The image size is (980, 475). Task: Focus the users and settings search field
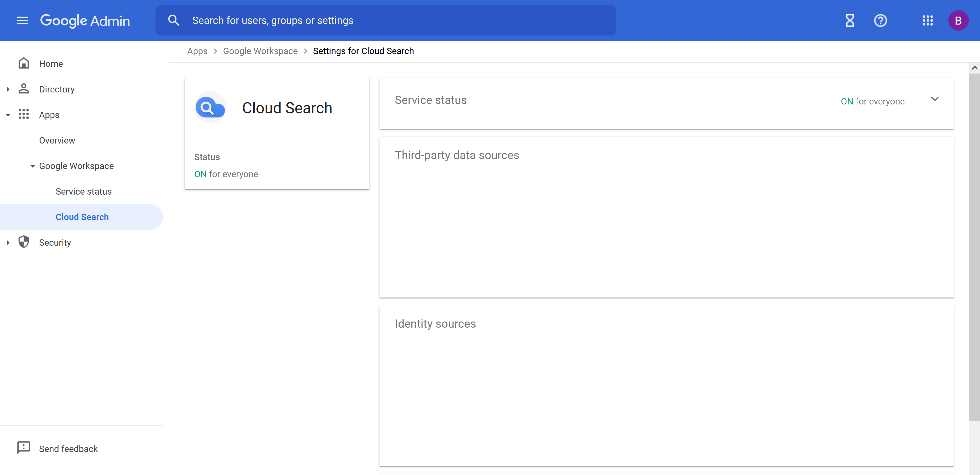[396, 20]
